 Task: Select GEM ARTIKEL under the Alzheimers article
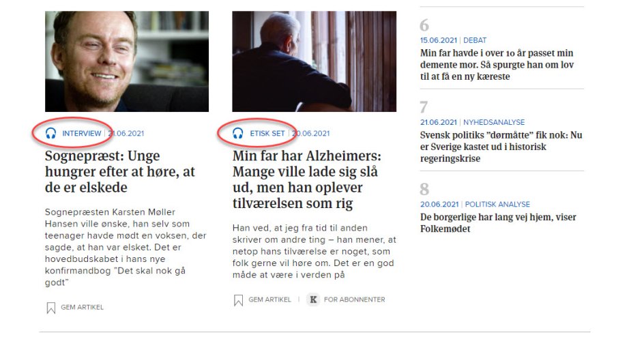click(269, 299)
